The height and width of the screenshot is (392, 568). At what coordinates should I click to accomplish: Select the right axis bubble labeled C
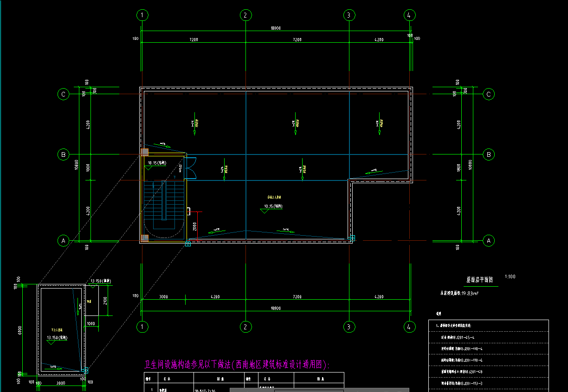tap(488, 94)
